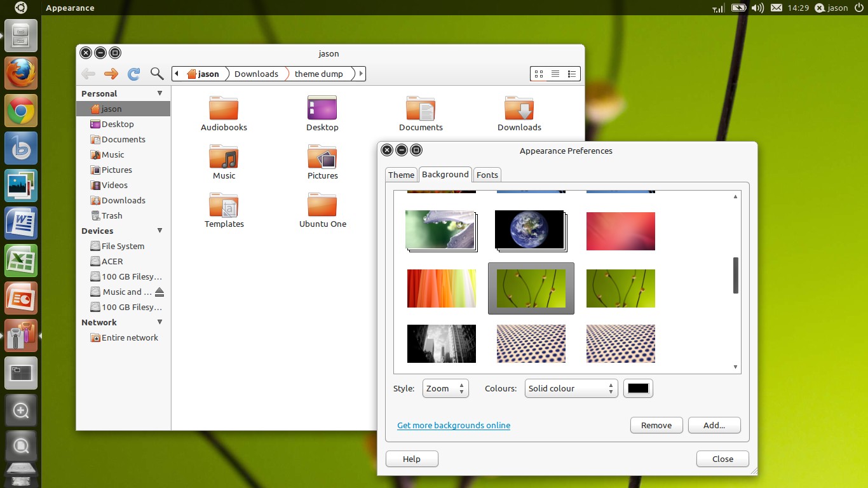Open the Colours dropdown showing Solid colour
Image resolution: width=868 pixels, height=488 pixels.
(571, 388)
